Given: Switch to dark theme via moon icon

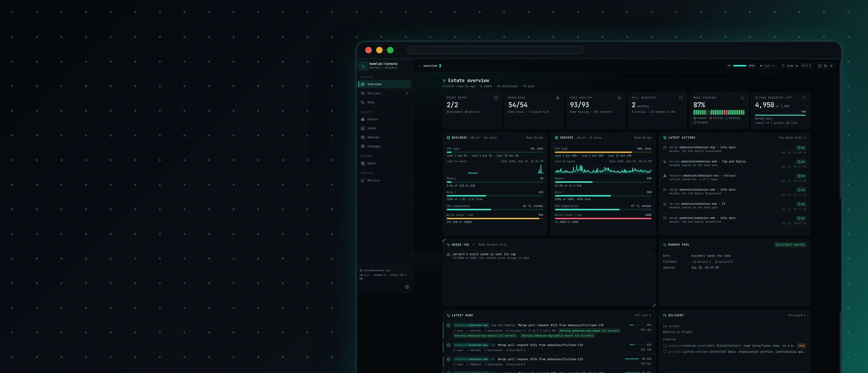Looking at the screenshot, I should (x=826, y=66).
